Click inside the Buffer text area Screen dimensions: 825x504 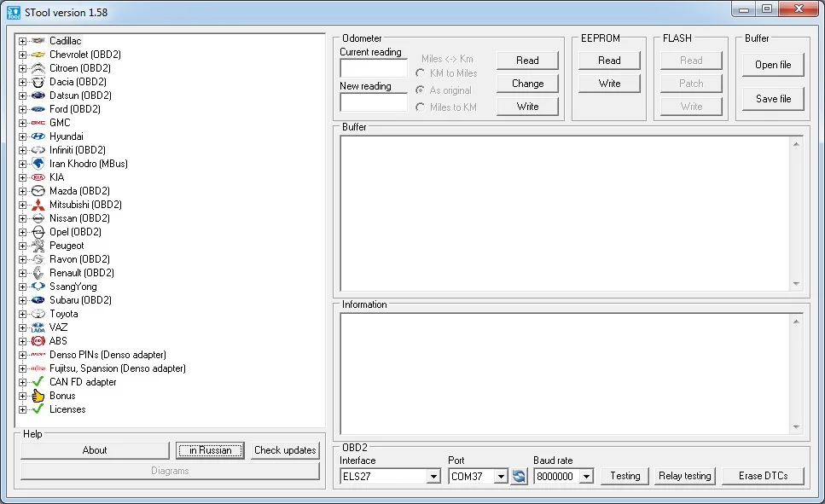(x=566, y=213)
